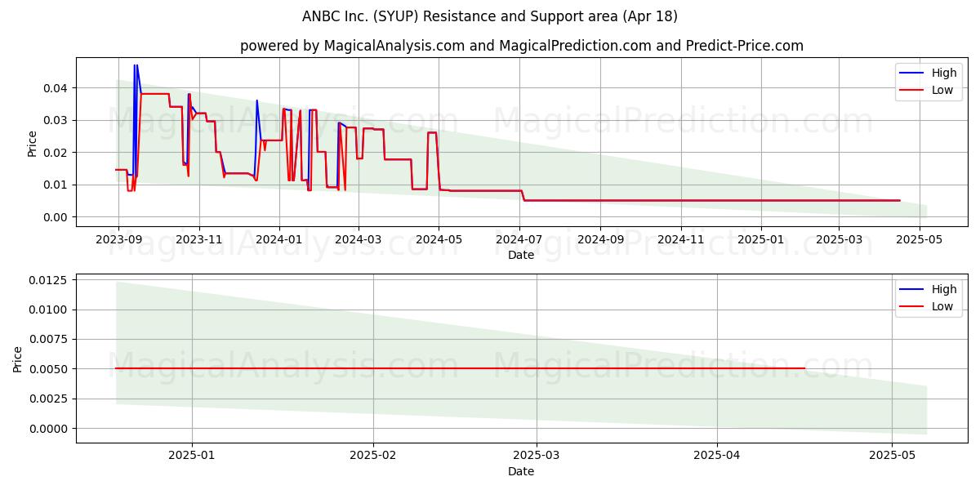The height and width of the screenshot is (490, 980).
Task: Click the '2023-11' x-axis label in the top chart
Action: click(199, 239)
